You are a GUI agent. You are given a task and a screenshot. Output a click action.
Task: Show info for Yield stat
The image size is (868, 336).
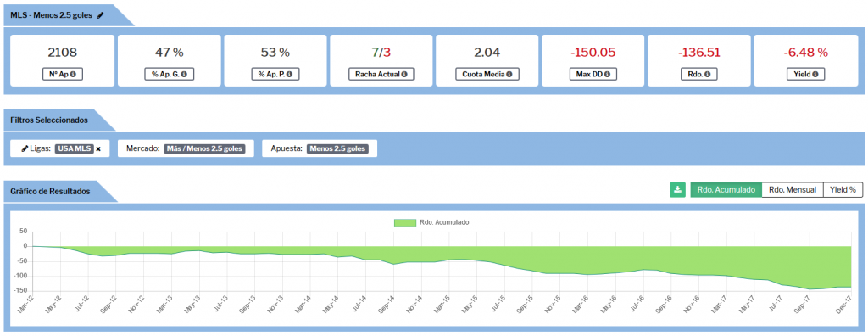pos(816,75)
